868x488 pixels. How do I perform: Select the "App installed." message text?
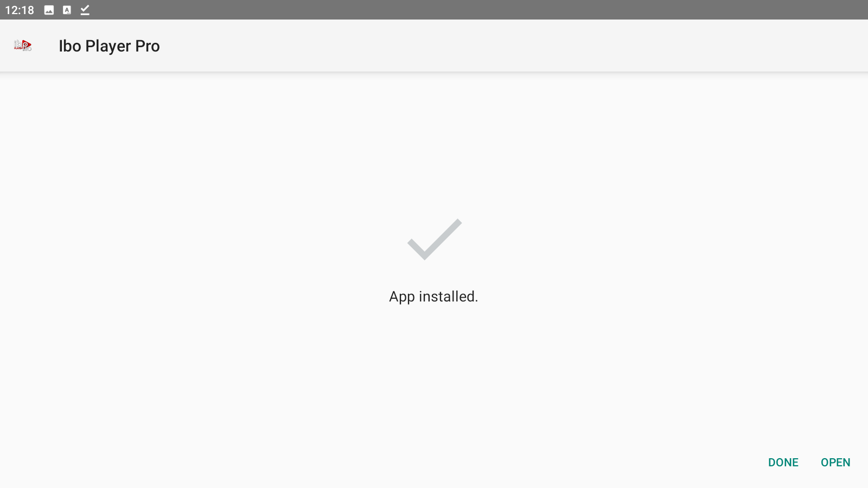pyautogui.click(x=433, y=297)
